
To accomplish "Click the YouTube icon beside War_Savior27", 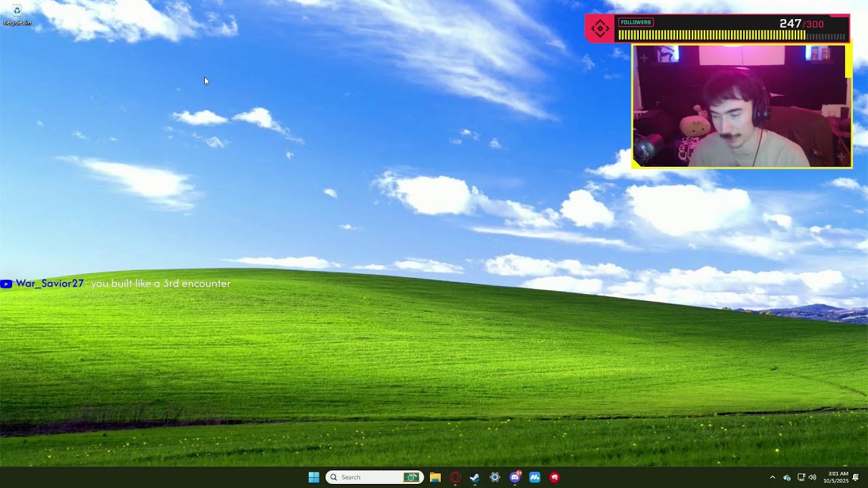I will (6, 284).
